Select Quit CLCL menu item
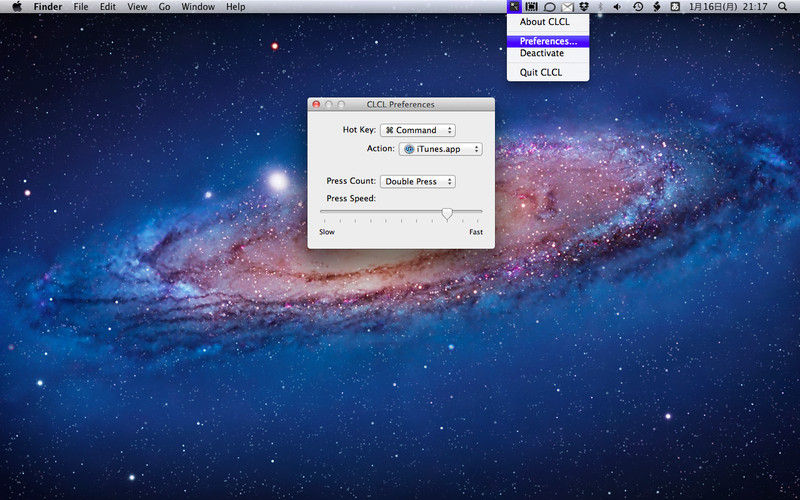 point(541,73)
